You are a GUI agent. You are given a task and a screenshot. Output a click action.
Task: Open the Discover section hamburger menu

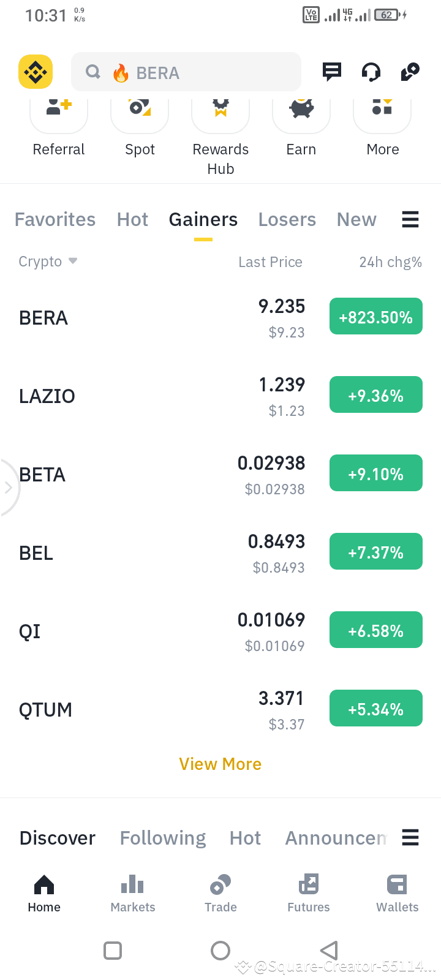410,837
